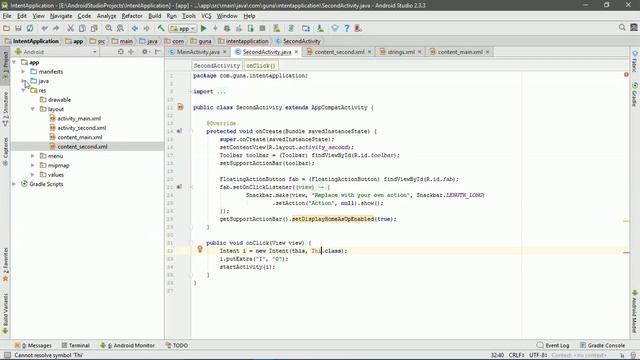The width and height of the screenshot is (640, 360).
Task: Click the Cut scissors icon
Action: coord(71,28)
